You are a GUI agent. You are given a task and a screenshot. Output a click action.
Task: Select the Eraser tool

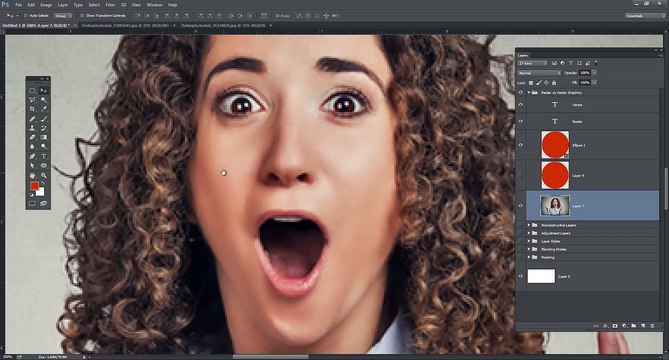tap(32, 138)
